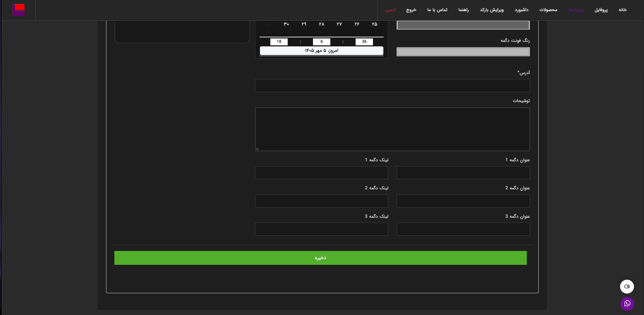This screenshot has width=644, height=315.
Task: Focus the عنوان دگمه 3 input
Action: point(463,229)
